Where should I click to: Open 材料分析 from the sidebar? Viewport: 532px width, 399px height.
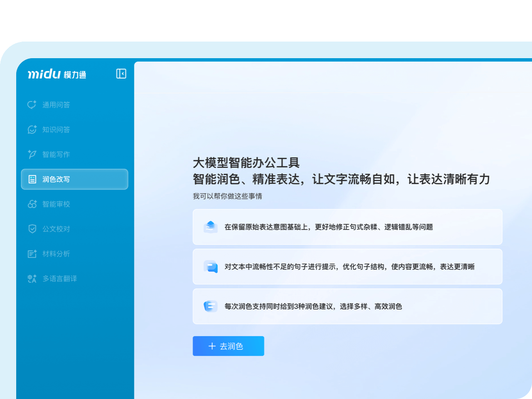tap(74, 254)
